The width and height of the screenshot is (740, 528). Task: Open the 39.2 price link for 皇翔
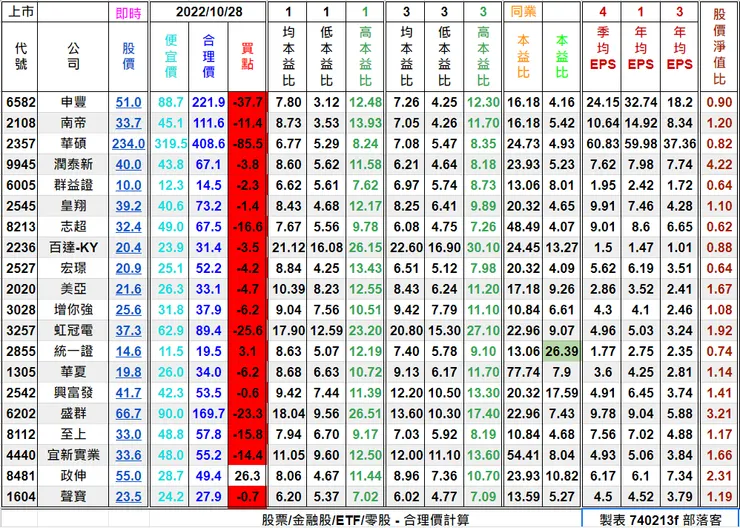click(128, 206)
